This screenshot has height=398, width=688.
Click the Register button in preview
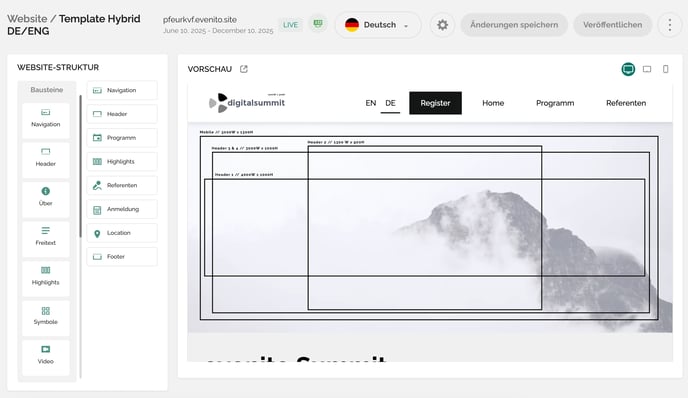point(435,103)
